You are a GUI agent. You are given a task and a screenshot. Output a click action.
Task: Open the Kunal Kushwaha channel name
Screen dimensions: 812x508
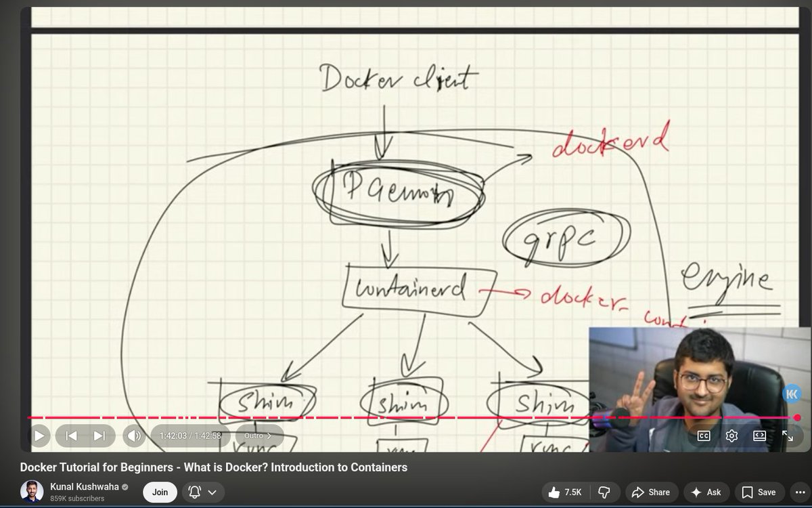(x=85, y=486)
